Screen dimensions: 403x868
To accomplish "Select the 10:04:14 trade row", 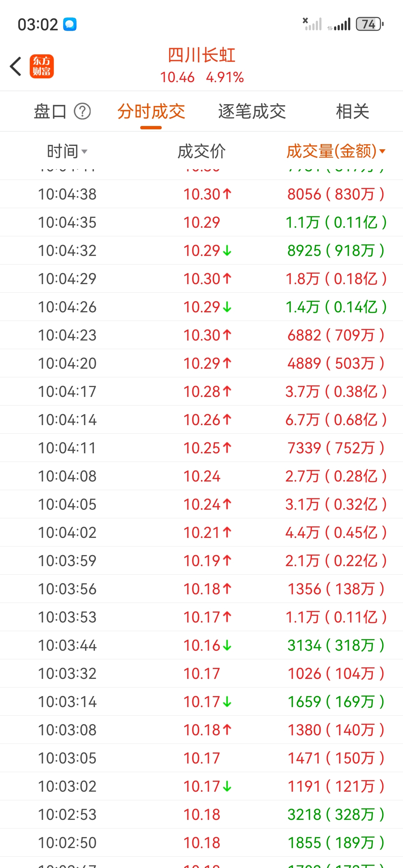I will pyautogui.click(x=201, y=420).
